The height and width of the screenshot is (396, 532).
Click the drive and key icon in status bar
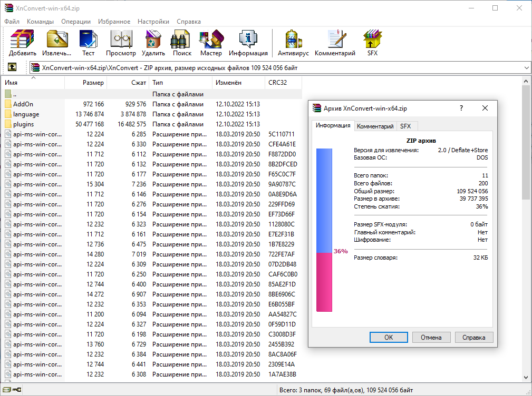(12, 390)
